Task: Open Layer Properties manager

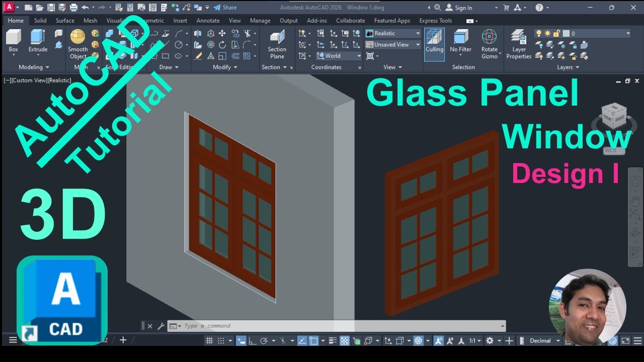Action: pyautogui.click(x=519, y=44)
